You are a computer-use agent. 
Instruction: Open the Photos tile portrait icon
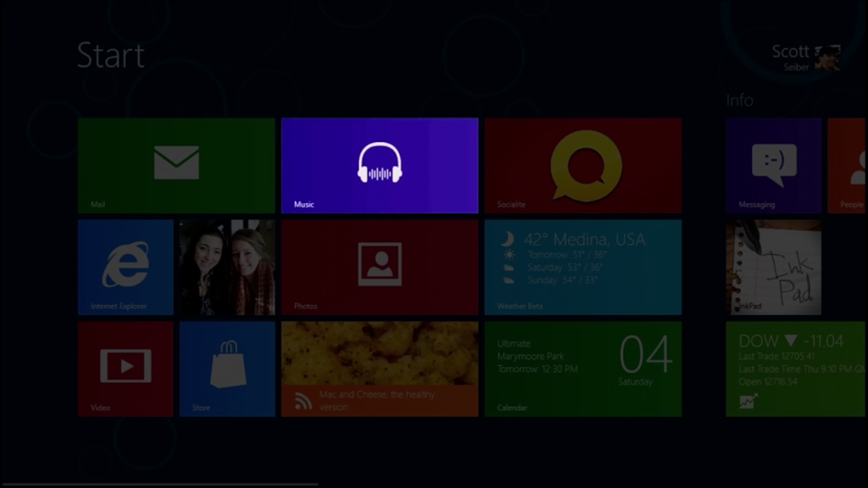point(380,264)
